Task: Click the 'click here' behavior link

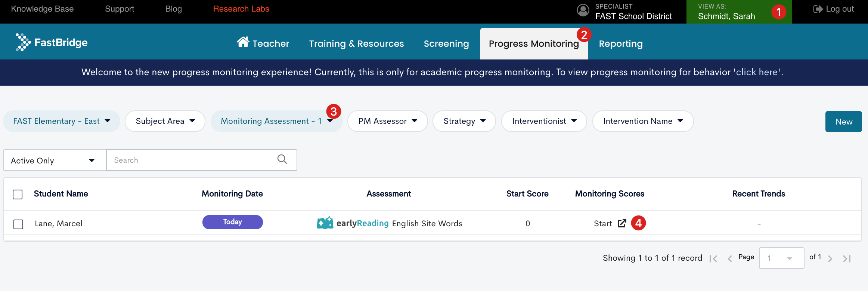Action: click(757, 72)
